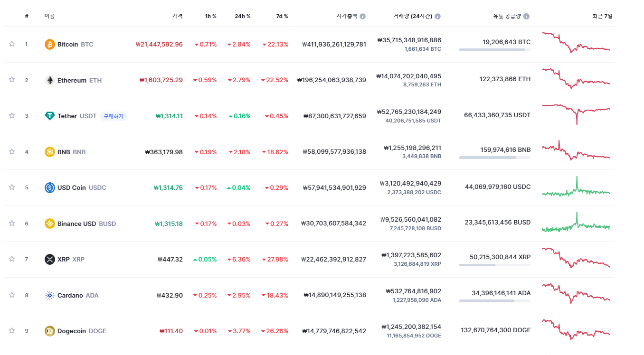Click Cardano circulating supply progress bar
This screenshot has height=355, width=644.
click(x=495, y=301)
